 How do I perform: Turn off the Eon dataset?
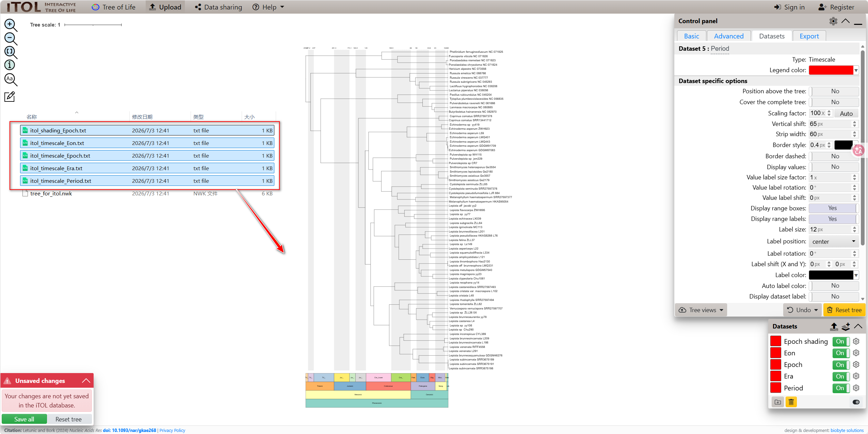pyautogui.click(x=841, y=353)
